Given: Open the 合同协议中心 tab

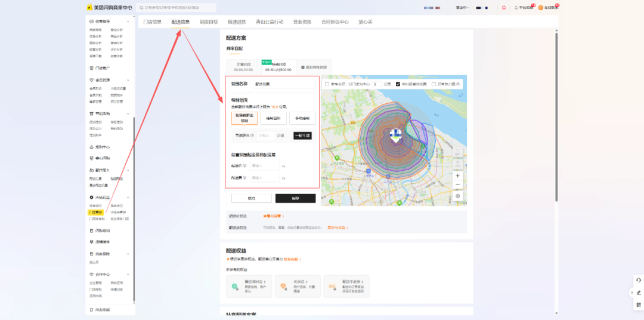Looking at the screenshot, I should click(335, 22).
